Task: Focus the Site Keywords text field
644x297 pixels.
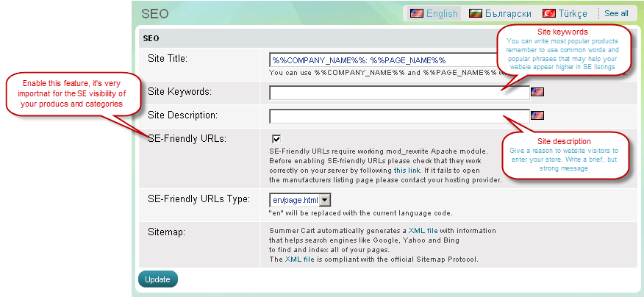Action: (x=399, y=92)
